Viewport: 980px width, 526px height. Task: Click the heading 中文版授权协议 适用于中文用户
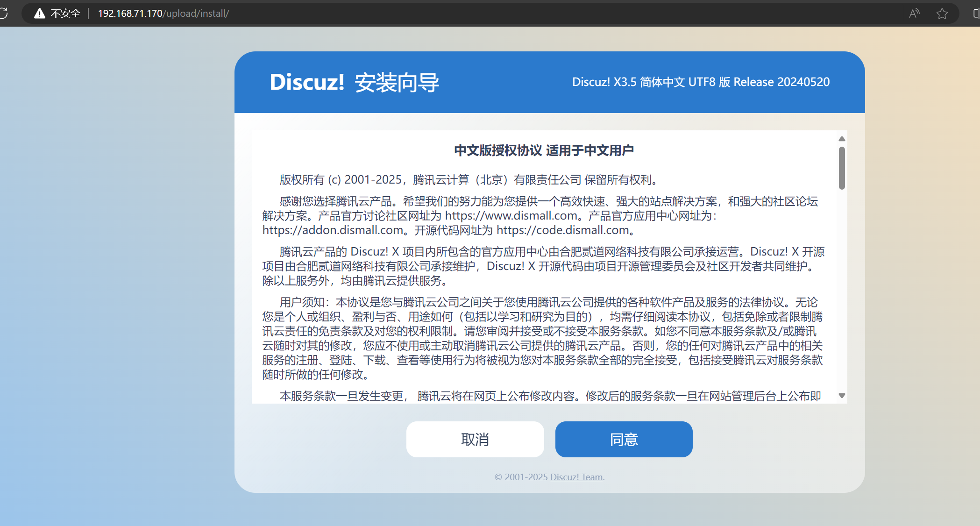coord(544,150)
